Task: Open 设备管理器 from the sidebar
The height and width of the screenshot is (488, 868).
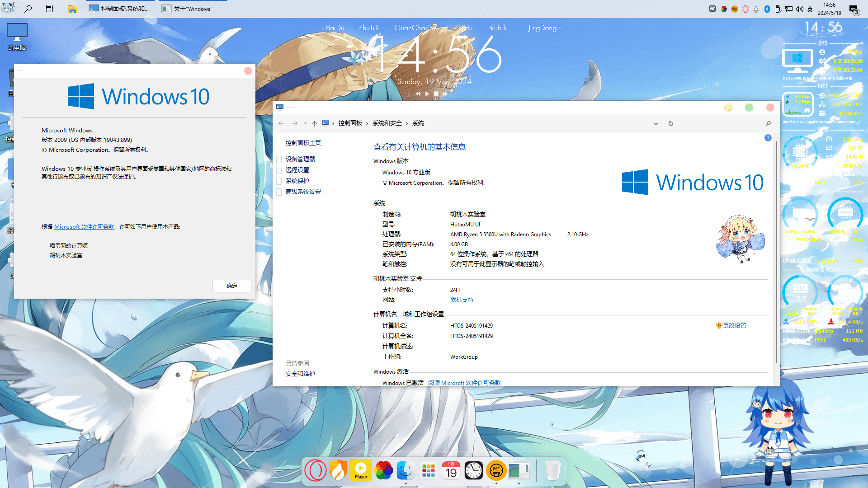Action: pos(300,159)
